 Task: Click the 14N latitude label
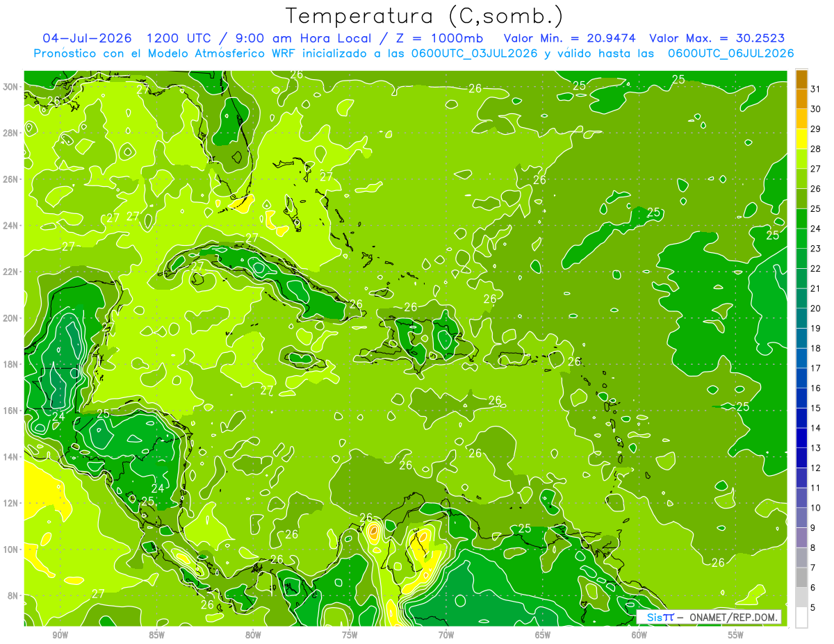click(10, 456)
